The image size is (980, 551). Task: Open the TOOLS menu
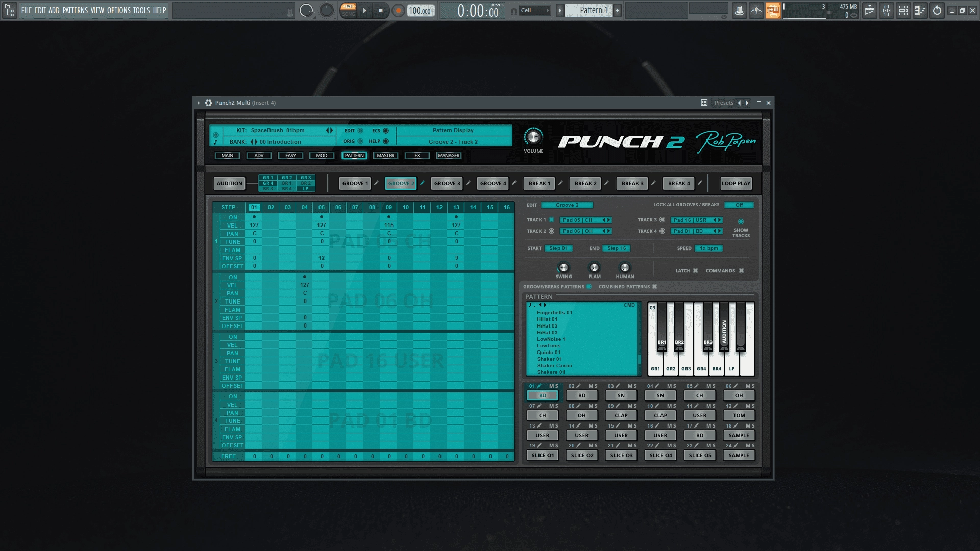pyautogui.click(x=141, y=10)
